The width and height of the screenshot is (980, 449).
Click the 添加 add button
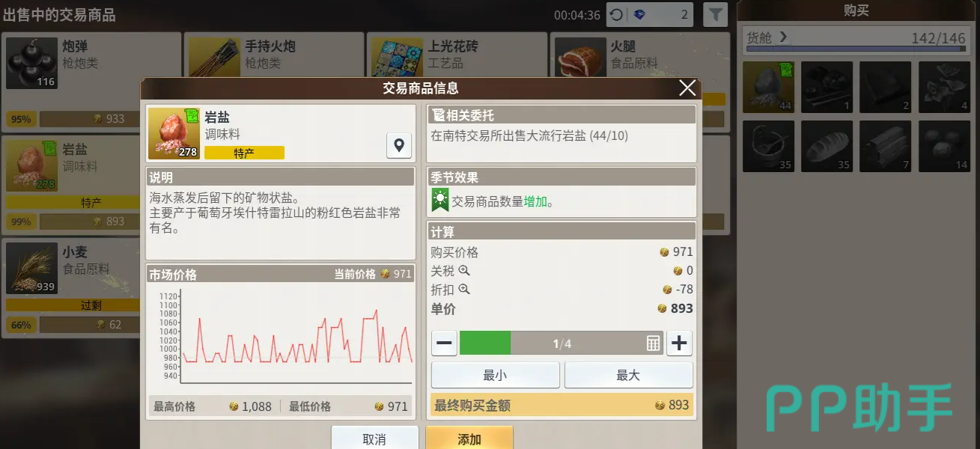469,439
